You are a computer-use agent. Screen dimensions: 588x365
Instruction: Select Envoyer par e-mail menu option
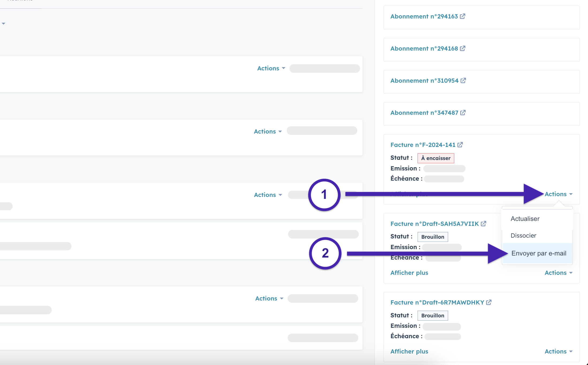539,253
